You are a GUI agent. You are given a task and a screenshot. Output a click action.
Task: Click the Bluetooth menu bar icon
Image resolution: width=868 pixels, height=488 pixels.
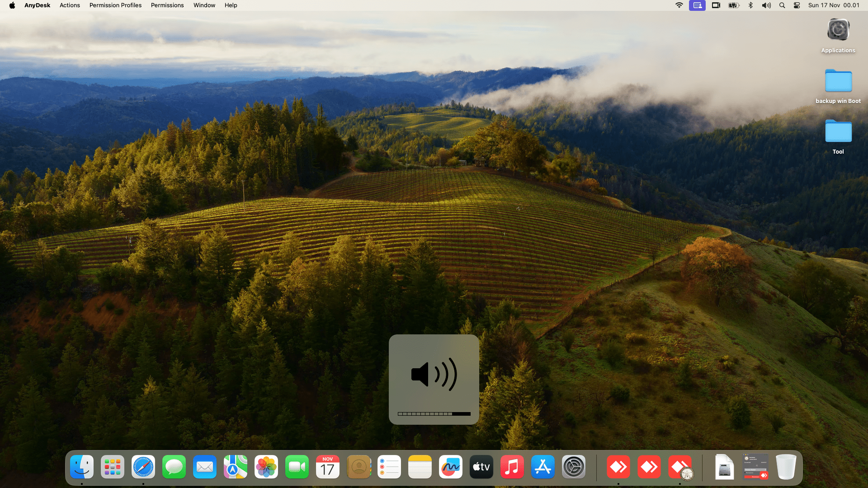tap(750, 5)
